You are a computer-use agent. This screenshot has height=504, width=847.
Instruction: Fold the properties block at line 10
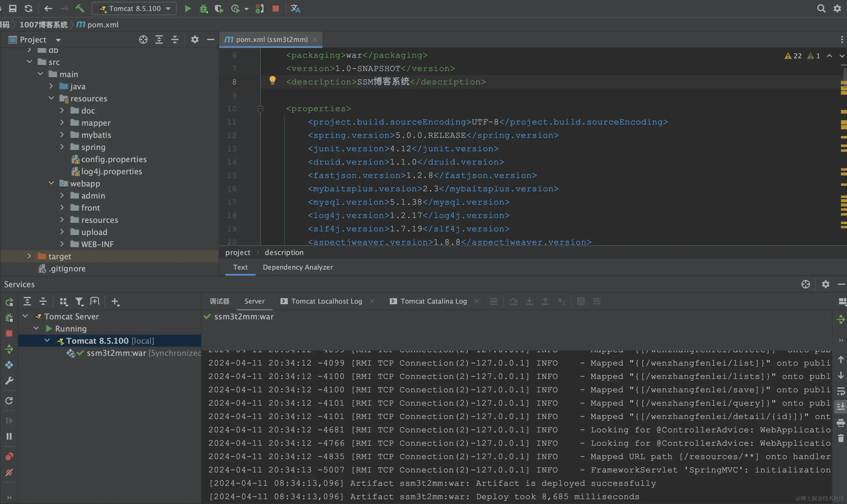(x=260, y=109)
